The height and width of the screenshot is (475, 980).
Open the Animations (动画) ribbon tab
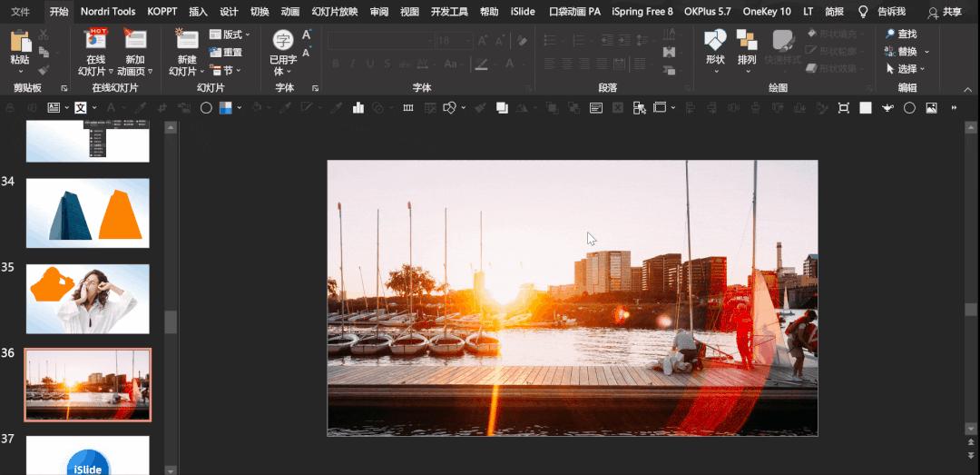pos(290,12)
